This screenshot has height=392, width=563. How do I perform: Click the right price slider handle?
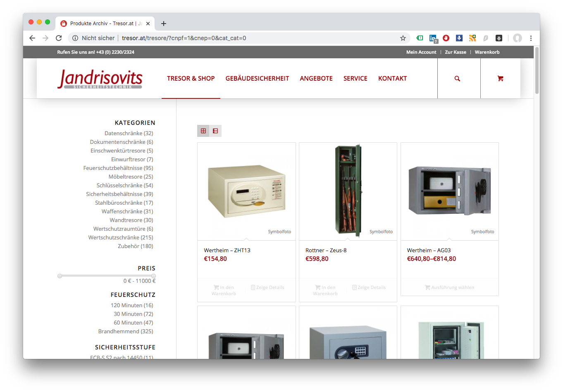pos(153,276)
